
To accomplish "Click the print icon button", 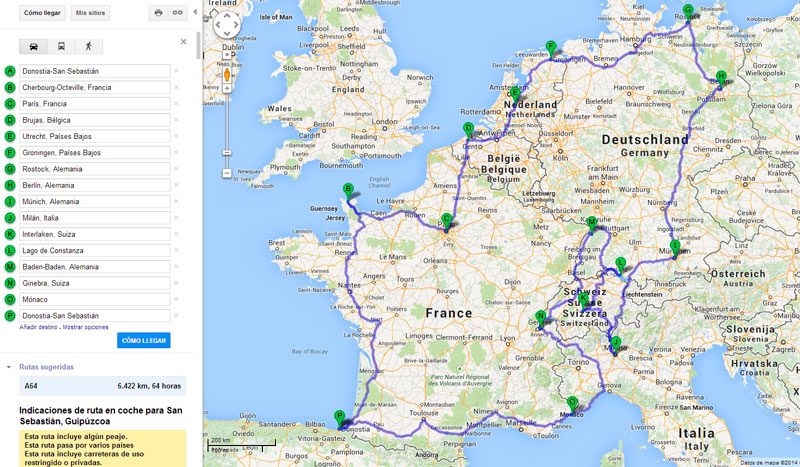I will pyautogui.click(x=158, y=13).
